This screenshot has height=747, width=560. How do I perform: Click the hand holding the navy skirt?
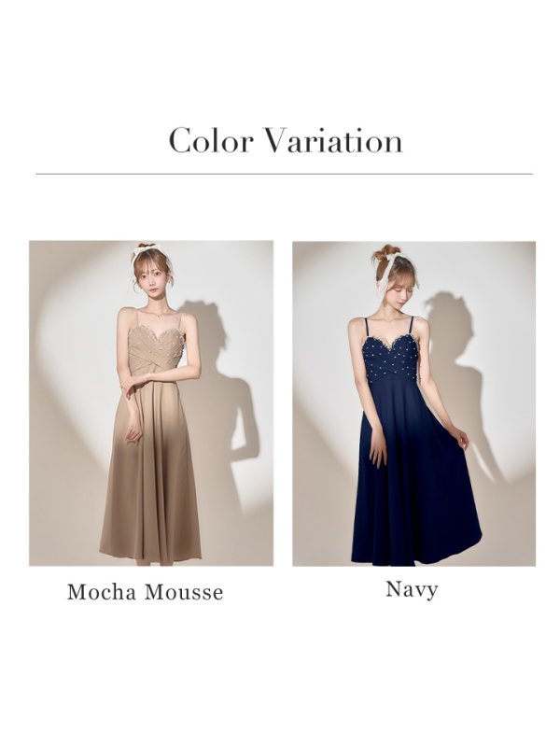coord(460,437)
